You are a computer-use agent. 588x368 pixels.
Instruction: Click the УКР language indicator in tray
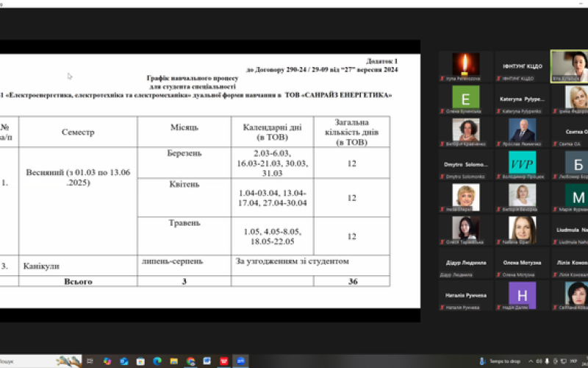click(573, 361)
